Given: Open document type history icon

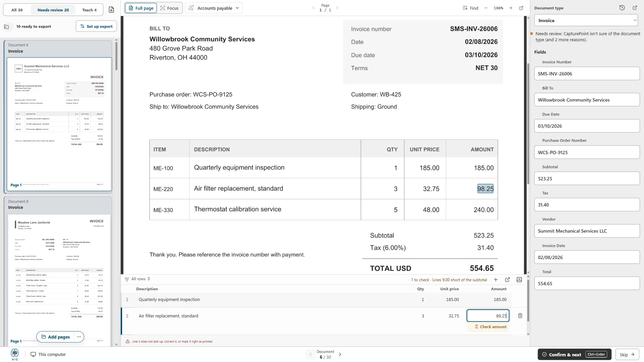Looking at the screenshot, I should pos(622,8).
